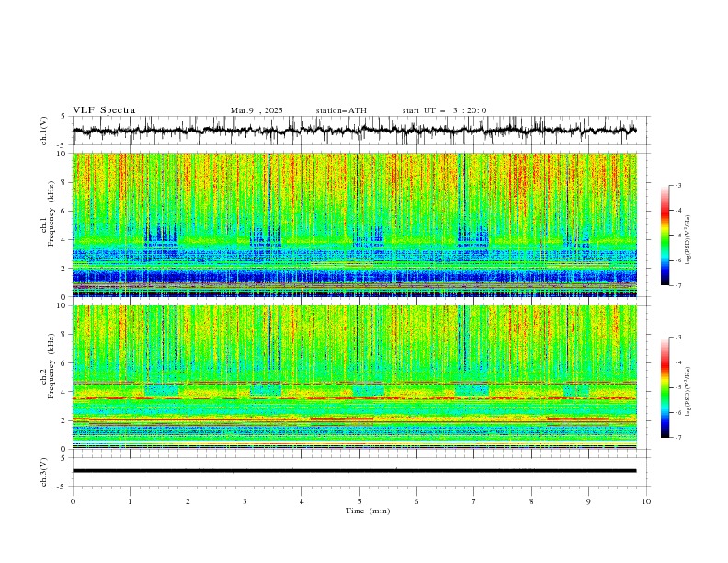Viewport: 728px width, 563px height.
Task: Click the ch.3 flat voltage trace
Action: point(354,471)
